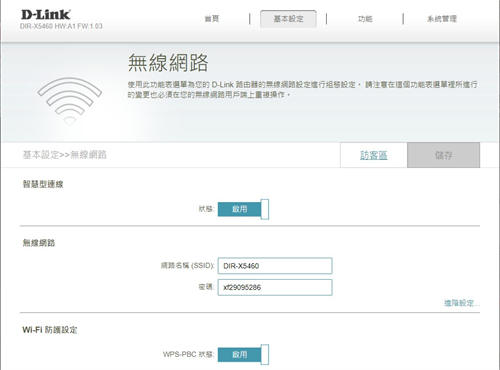Select the 基本設定 navigation tab
The image size is (500, 370).
click(x=288, y=19)
